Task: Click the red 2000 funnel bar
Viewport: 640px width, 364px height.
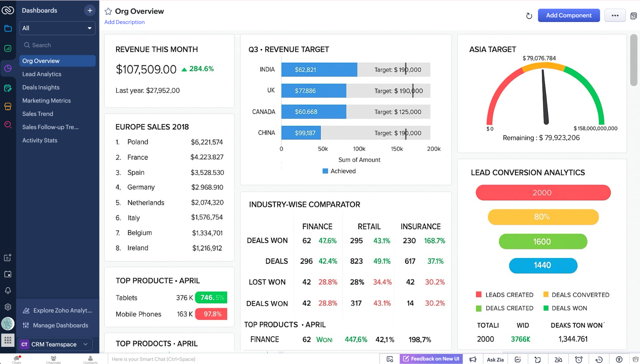Action: 543,193
